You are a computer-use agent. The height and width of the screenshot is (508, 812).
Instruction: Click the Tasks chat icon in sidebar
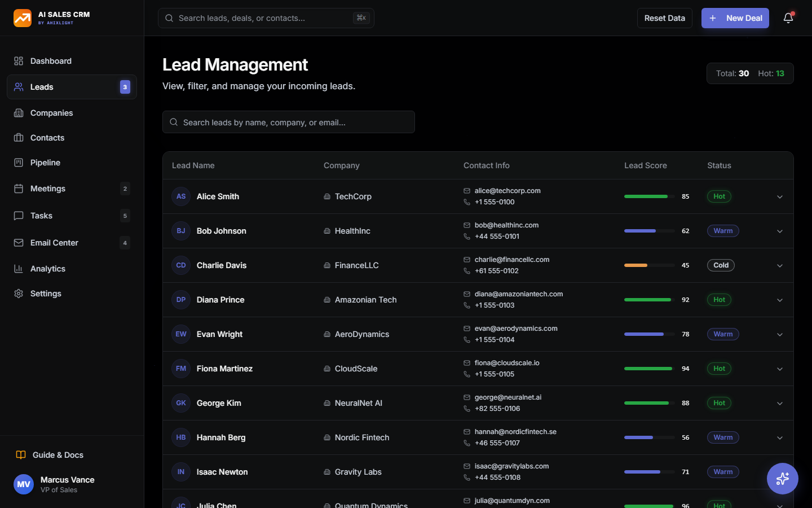(x=19, y=216)
